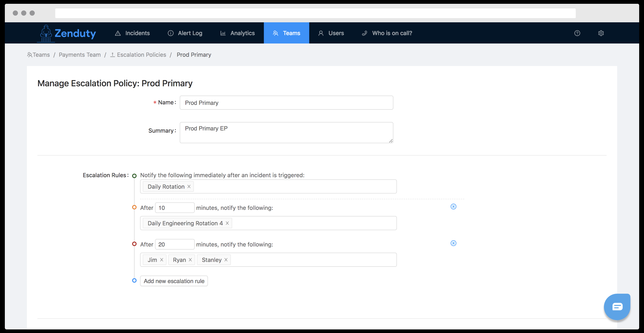This screenshot has height=333, width=644.
Task: Open the Alert Log tab
Action: [185, 33]
